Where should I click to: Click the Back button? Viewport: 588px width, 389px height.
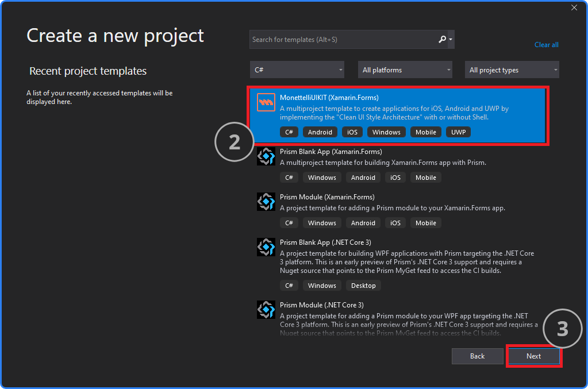click(478, 356)
